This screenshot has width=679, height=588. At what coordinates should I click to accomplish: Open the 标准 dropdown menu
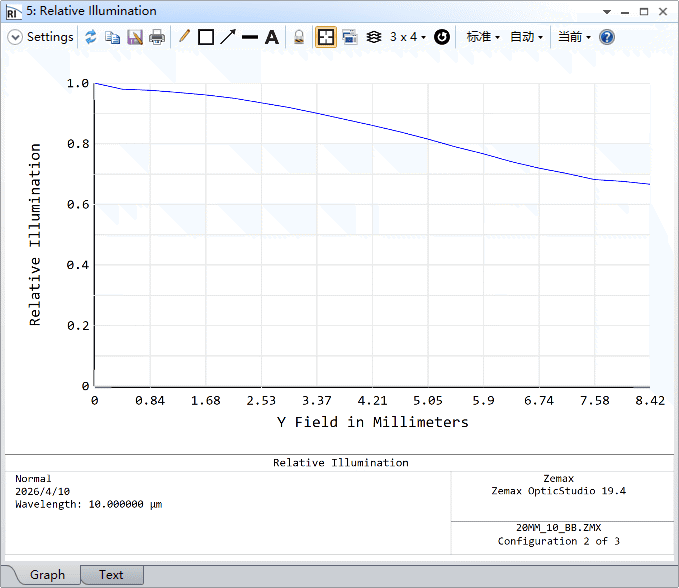pos(483,37)
